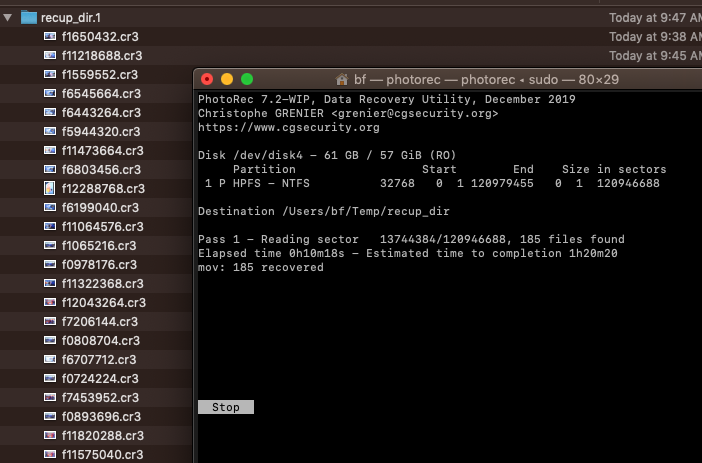Click the file icon for f11064576.cr3
The height and width of the screenshot is (463, 702).
pyautogui.click(x=50, y=227)
